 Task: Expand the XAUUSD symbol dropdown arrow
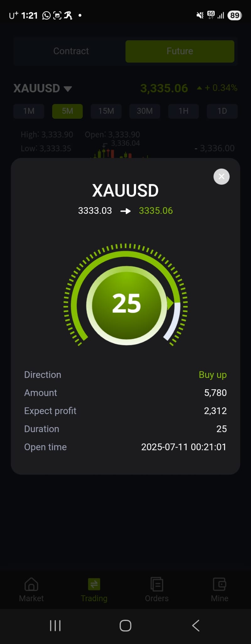pos(68,89)
